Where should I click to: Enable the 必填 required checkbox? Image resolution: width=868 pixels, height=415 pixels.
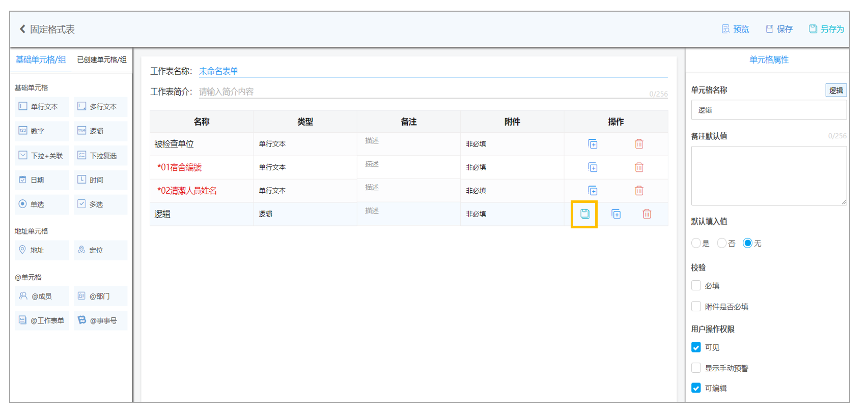[x=696, y=285]
